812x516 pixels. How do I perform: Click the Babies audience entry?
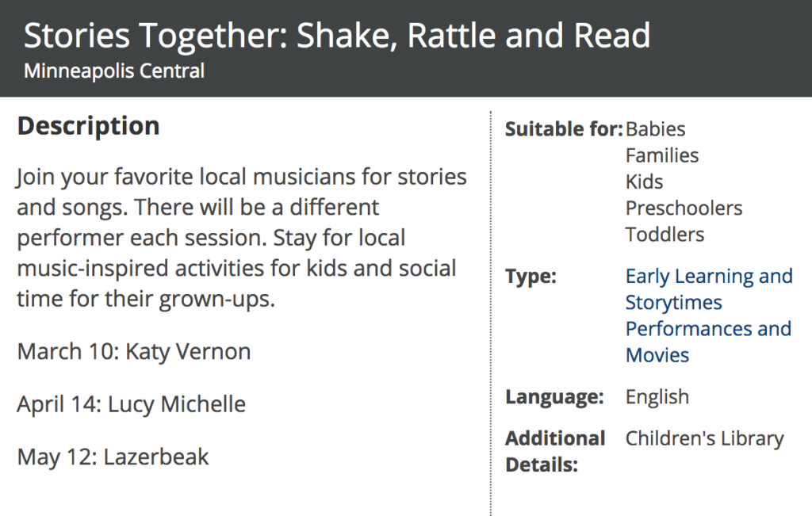655,129
